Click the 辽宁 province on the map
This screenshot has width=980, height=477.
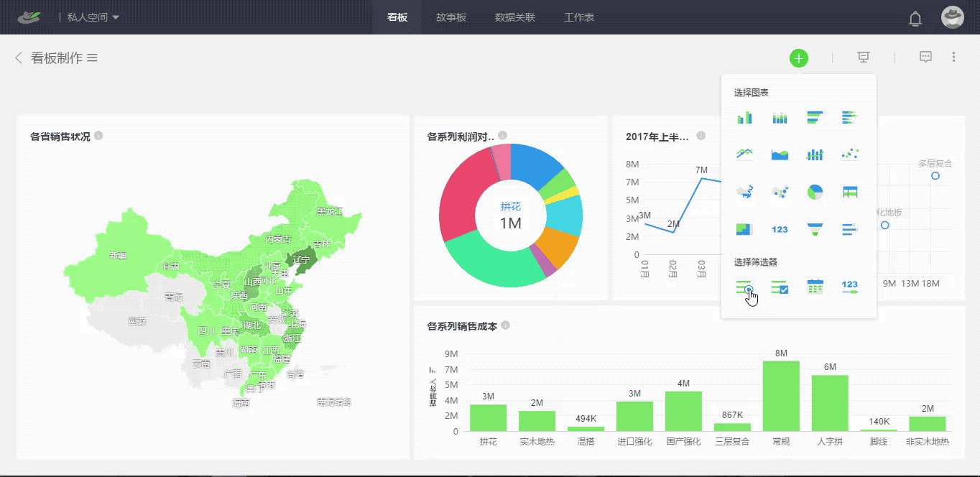[302, 259]
